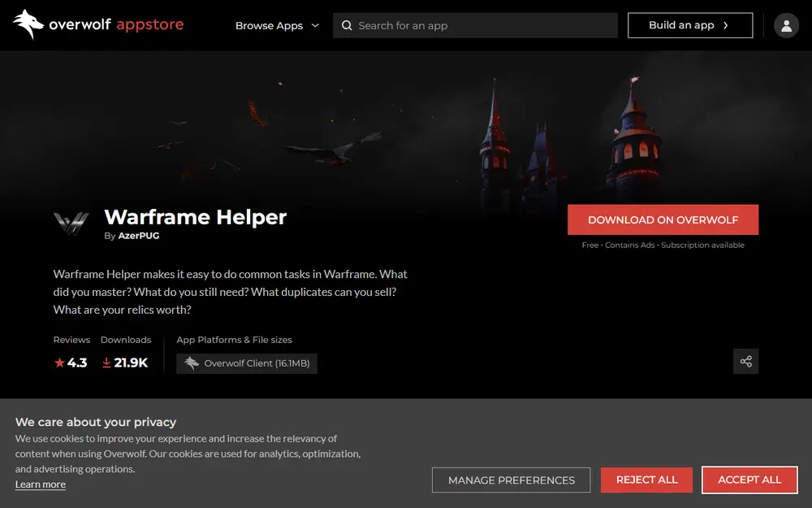
Task: Click the wolf icon on Overwolf Client badge
Action: point(192,363)
